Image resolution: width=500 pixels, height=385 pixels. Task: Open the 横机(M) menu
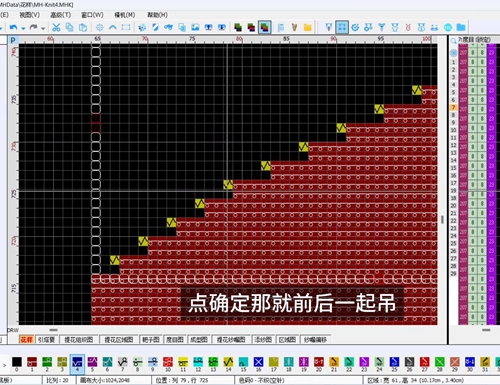click(125, 15)
